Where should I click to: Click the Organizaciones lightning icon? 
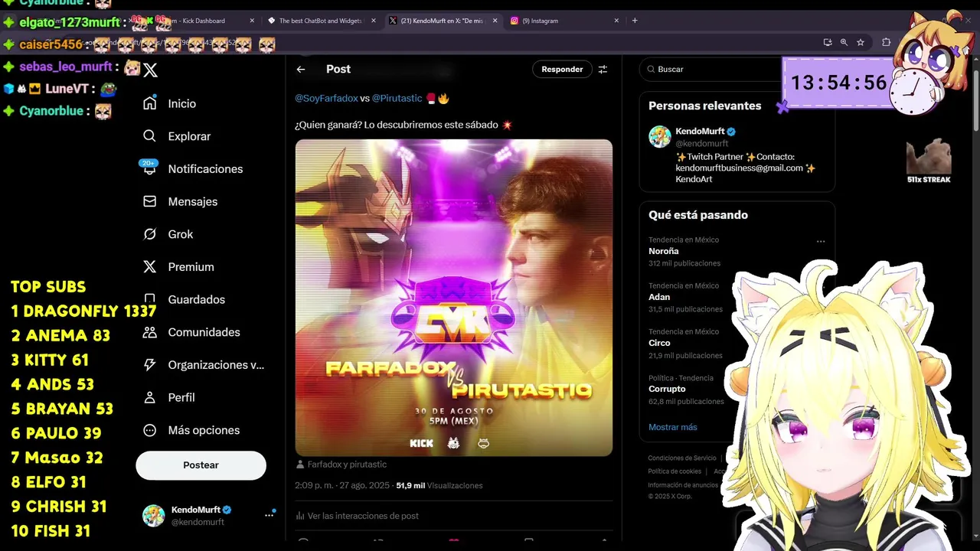[x=150, y=365]
